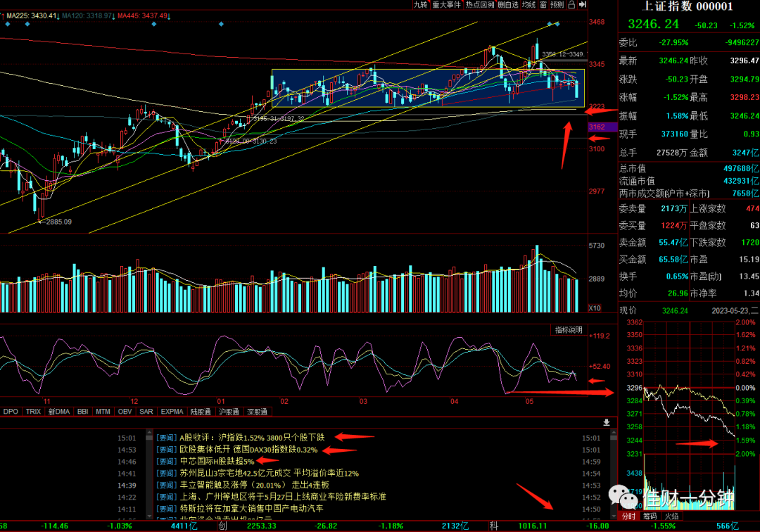Open news 'A股收评：沪指跌1.52%'
Image resolution: width=760 pixels, height=532 pixels.
pyautogui.click(x=252, y=438)
